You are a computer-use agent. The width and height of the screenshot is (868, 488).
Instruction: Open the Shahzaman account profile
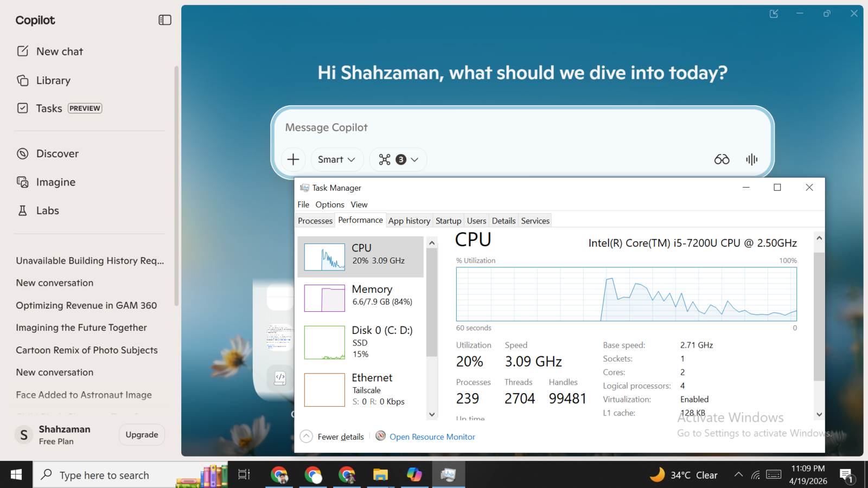53,435
